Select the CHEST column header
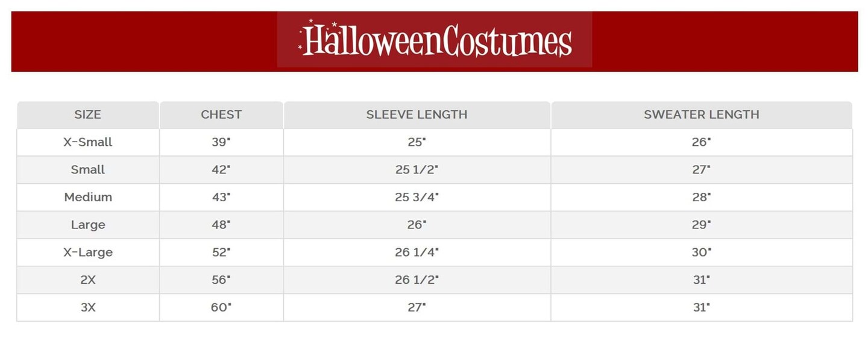The height and width of the screenshot is (338, 868). [x=221, y=114]
